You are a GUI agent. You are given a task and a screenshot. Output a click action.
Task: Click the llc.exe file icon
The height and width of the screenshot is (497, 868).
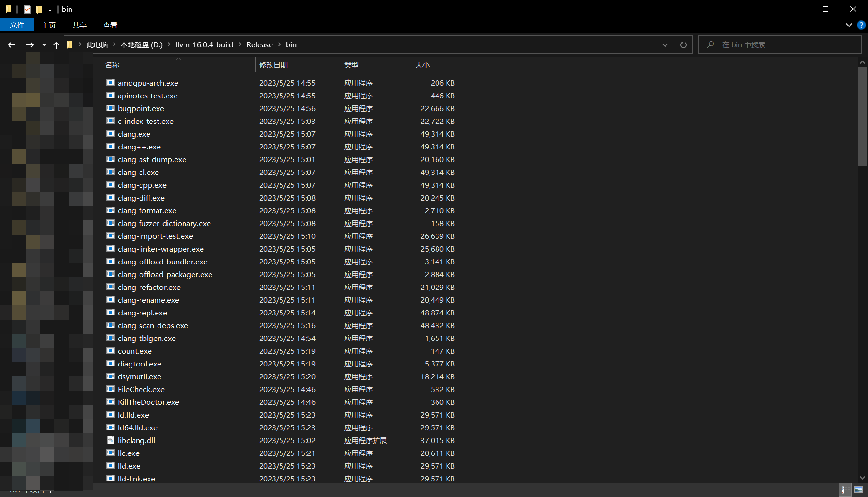111,453
